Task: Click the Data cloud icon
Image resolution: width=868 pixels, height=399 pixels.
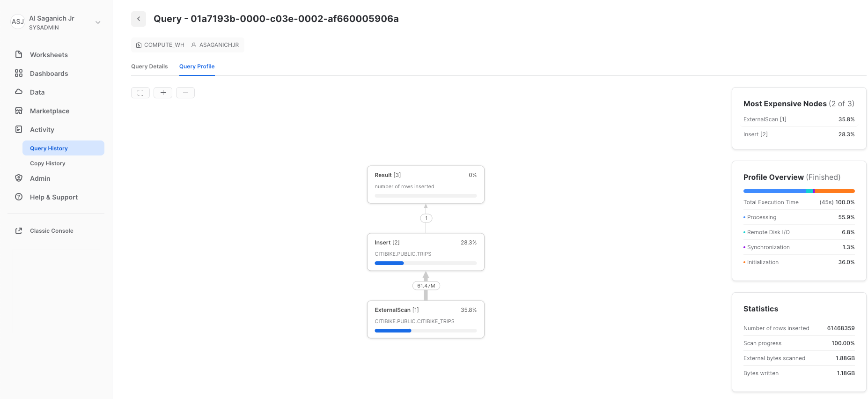Action: point(19,92)
